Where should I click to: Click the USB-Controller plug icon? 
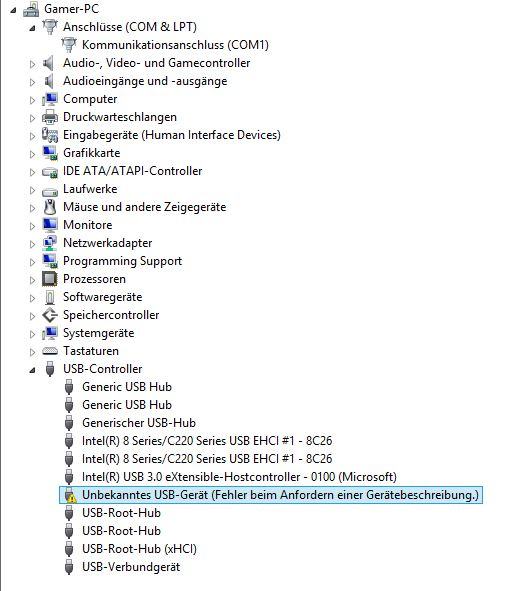pyautogui.click(x=50, y=369)
